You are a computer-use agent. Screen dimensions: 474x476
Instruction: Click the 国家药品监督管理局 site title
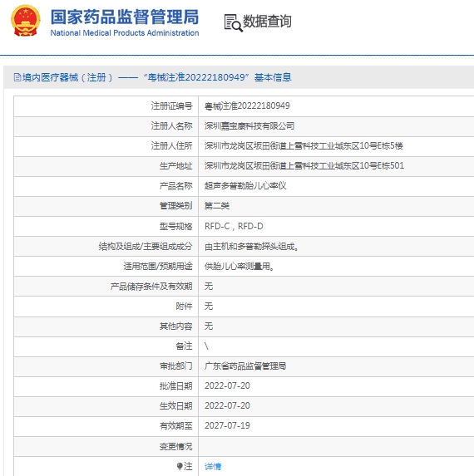125,17
